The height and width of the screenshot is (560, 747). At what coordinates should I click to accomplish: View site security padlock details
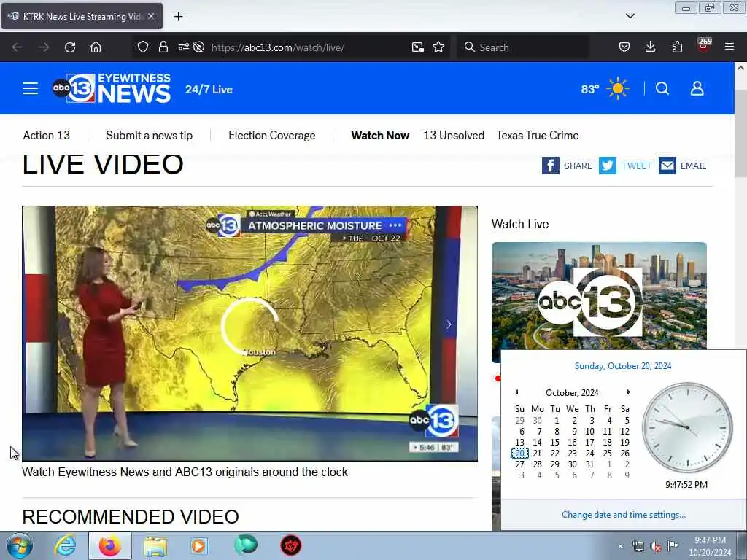point(163,47)
